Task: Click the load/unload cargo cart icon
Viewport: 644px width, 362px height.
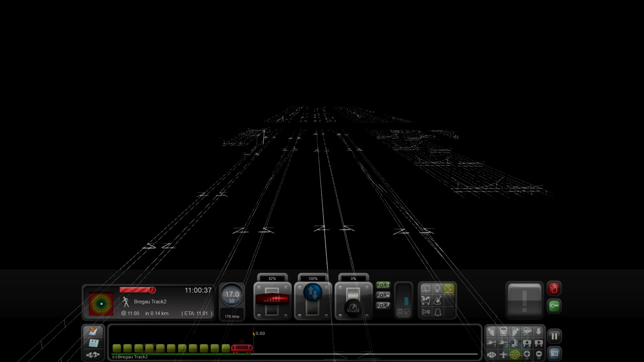Action: click(x=426, y=301)
